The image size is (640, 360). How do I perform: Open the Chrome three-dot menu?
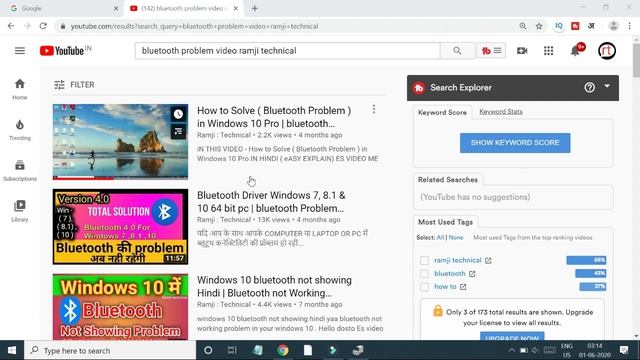629,26
